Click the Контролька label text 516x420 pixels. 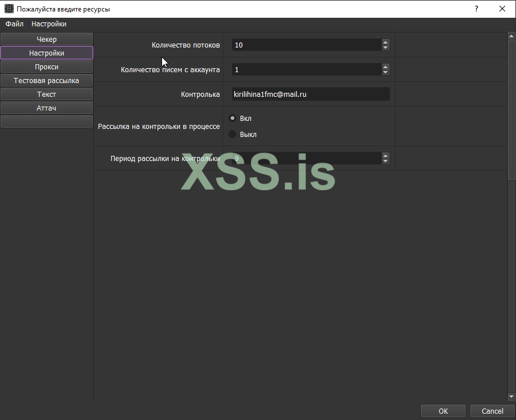coord(200,95)
